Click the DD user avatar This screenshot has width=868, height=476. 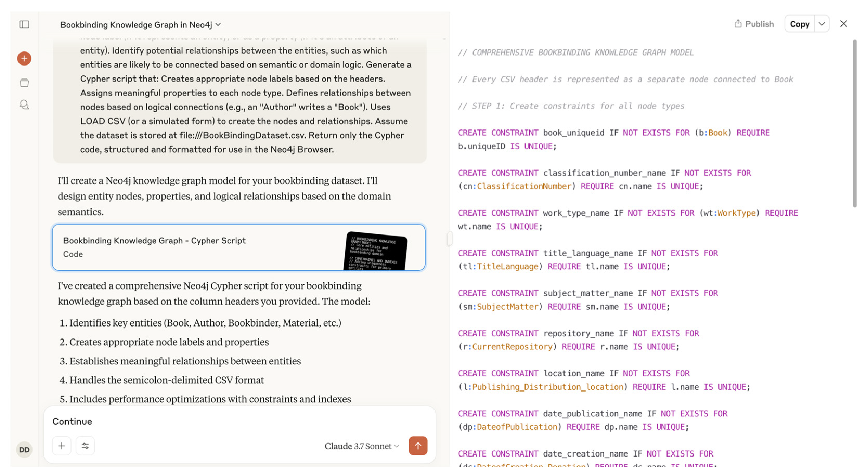[24, 449]
